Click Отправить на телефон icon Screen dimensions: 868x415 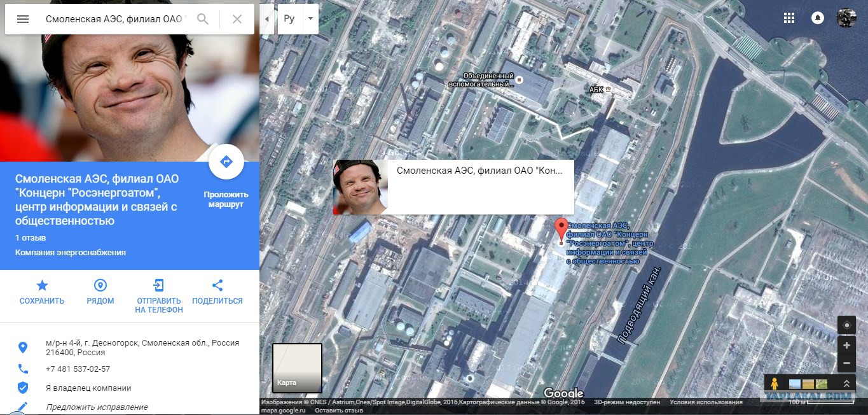[159, 285]
